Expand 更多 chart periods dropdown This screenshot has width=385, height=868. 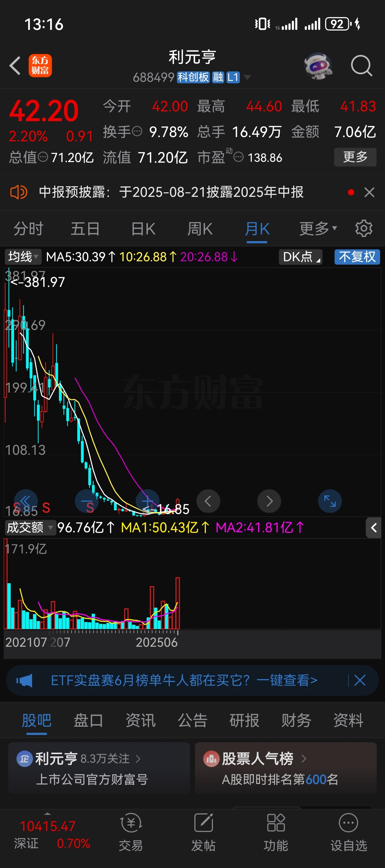click(x=318, y=229)
